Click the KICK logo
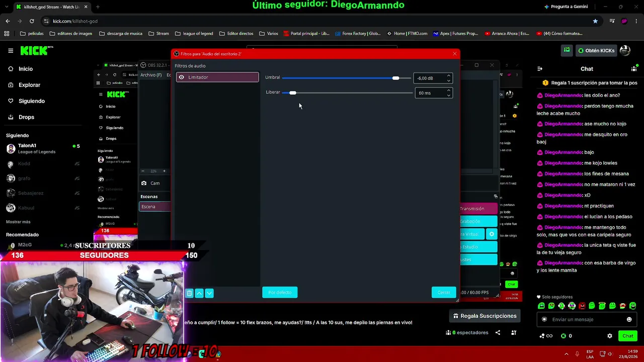The height and width of the screenshot is (362, 644). point(36,50)
